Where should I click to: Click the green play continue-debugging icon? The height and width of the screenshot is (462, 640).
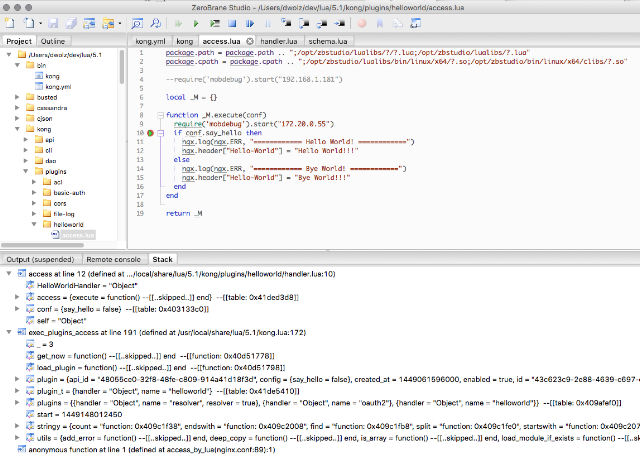point(196,23)
